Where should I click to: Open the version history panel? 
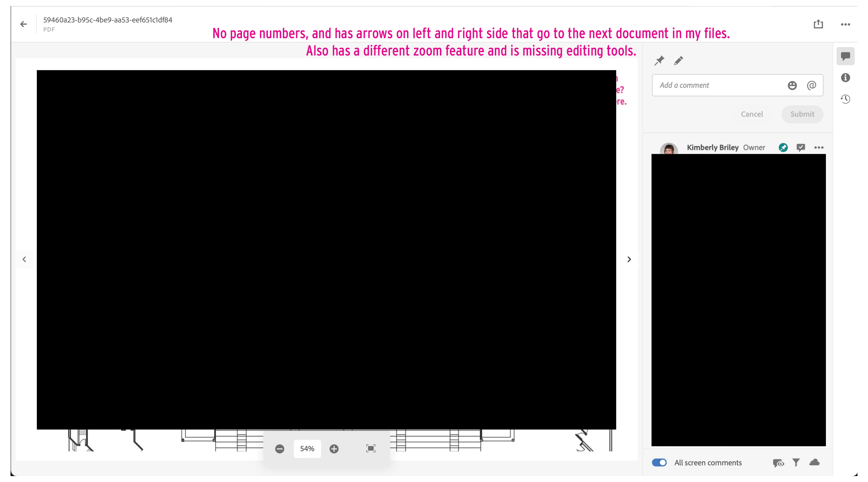845,99
